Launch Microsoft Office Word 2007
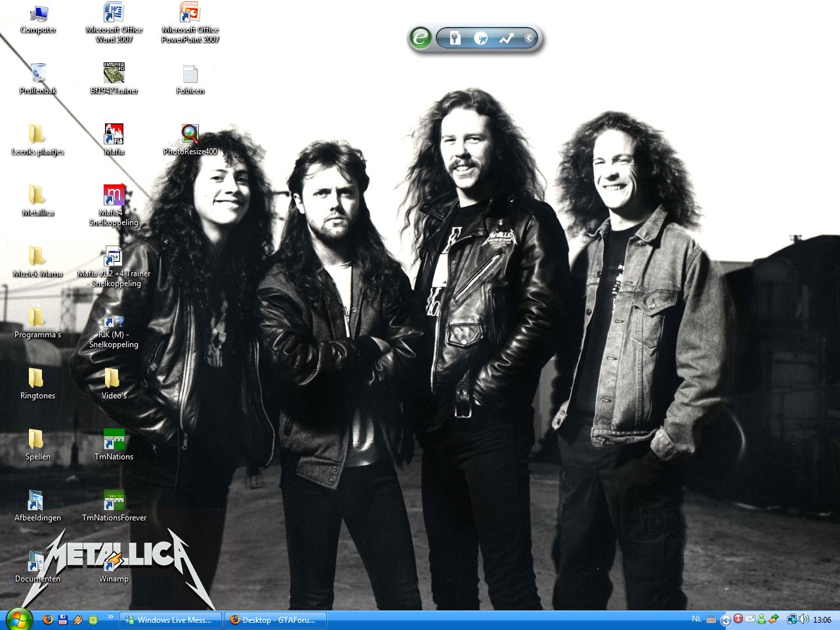 [114, 23]
